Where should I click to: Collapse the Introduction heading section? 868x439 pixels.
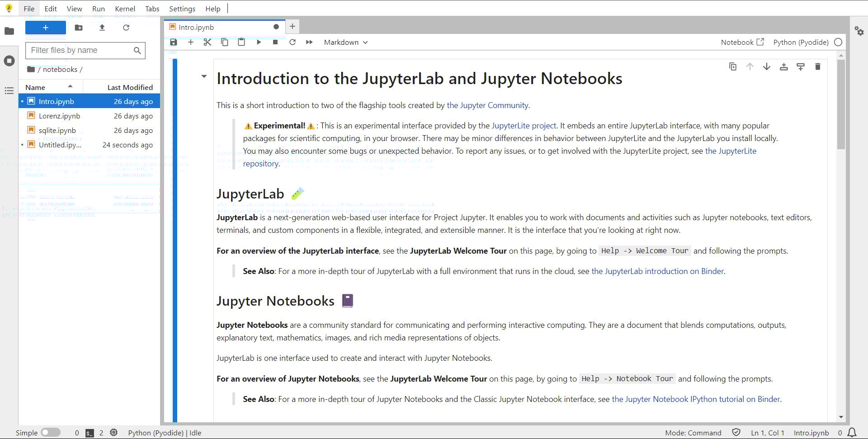(204, 76)
